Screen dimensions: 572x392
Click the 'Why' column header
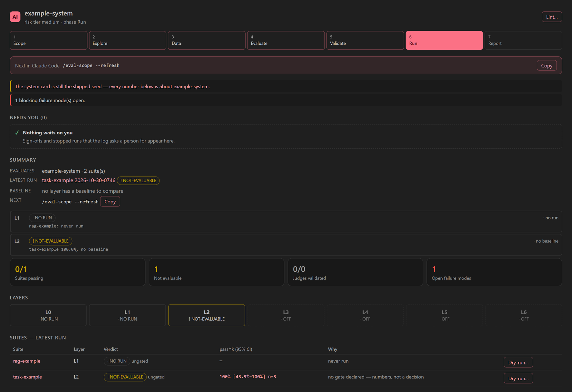pos(332,349)
